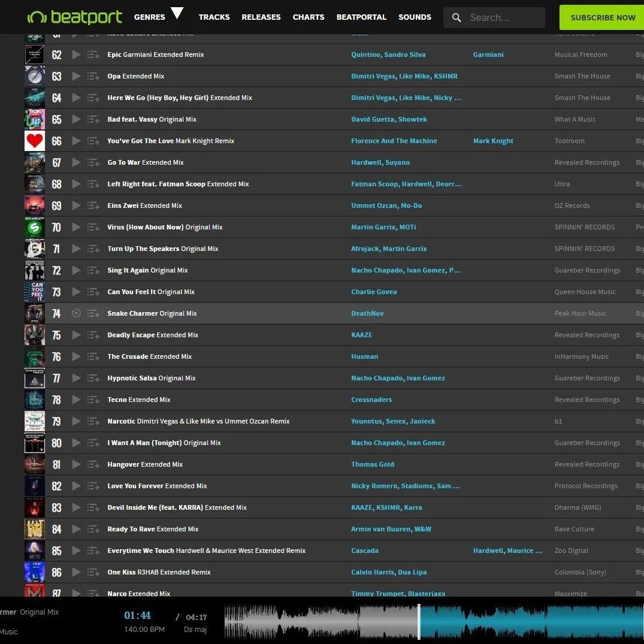Queue Here We Go Extended Mix
The height and width of the screenshot is (644, 644).
click(x=93, y=98)
